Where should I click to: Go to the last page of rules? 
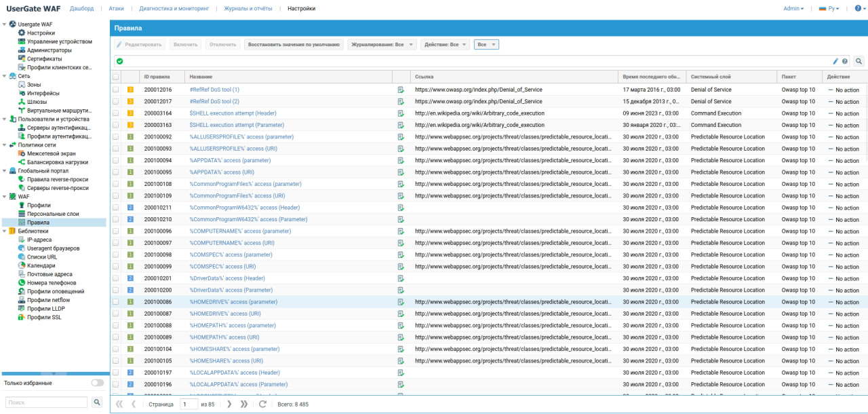click(x=245, y=404)
